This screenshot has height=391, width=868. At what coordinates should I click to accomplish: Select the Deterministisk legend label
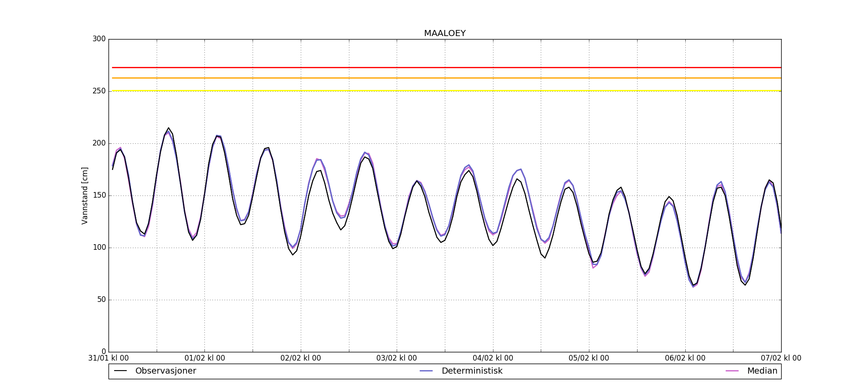point(472,371)
